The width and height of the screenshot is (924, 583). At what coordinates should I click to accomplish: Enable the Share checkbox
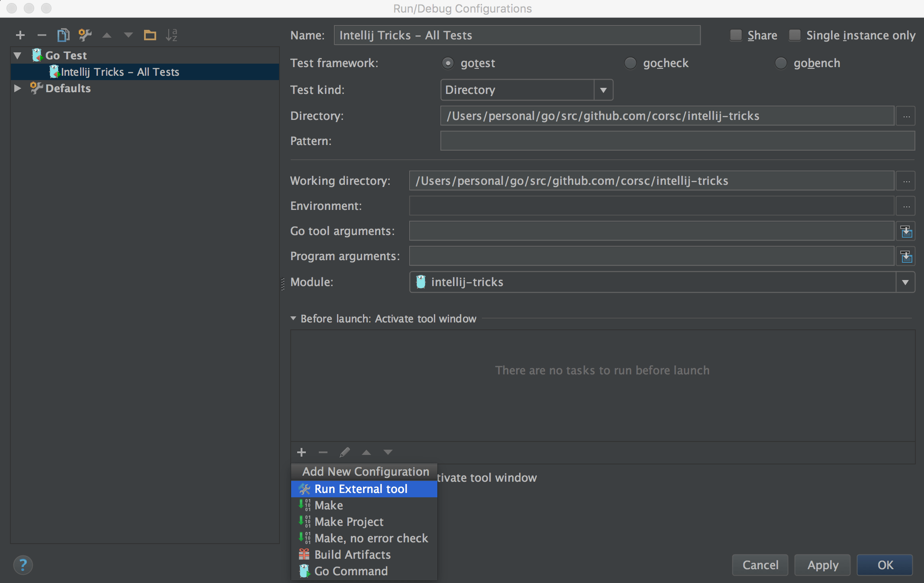(x=736, y=35)
